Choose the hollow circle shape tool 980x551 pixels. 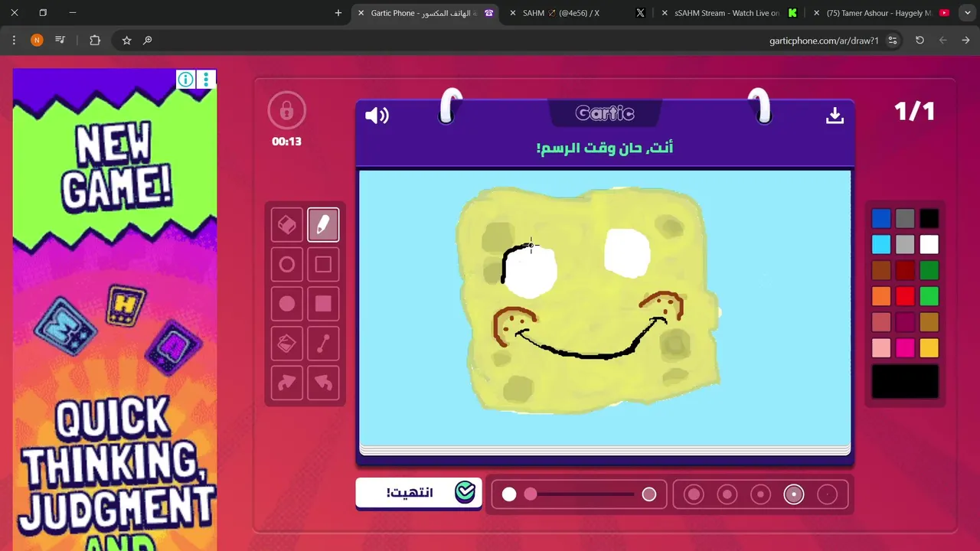click(287, 265)
